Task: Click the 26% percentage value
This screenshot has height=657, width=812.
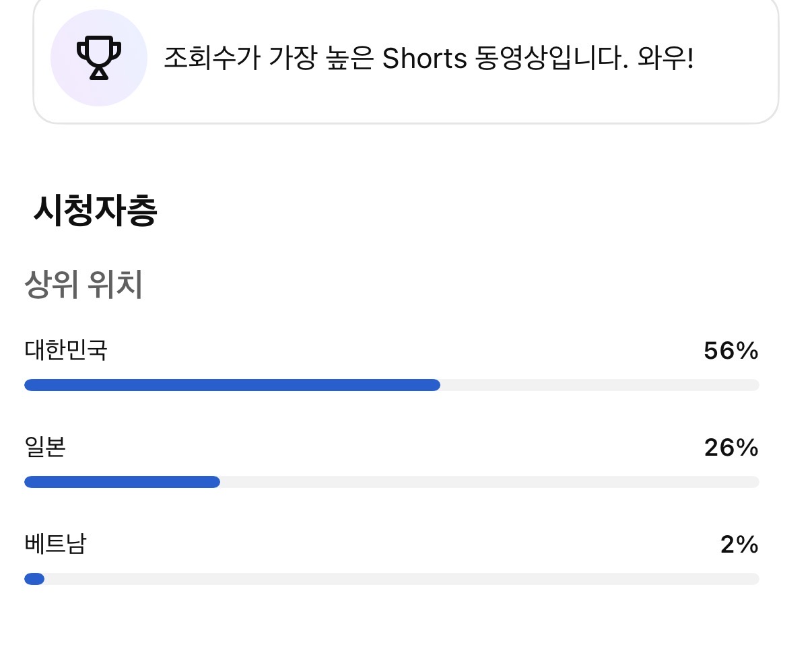Action: 731,448
